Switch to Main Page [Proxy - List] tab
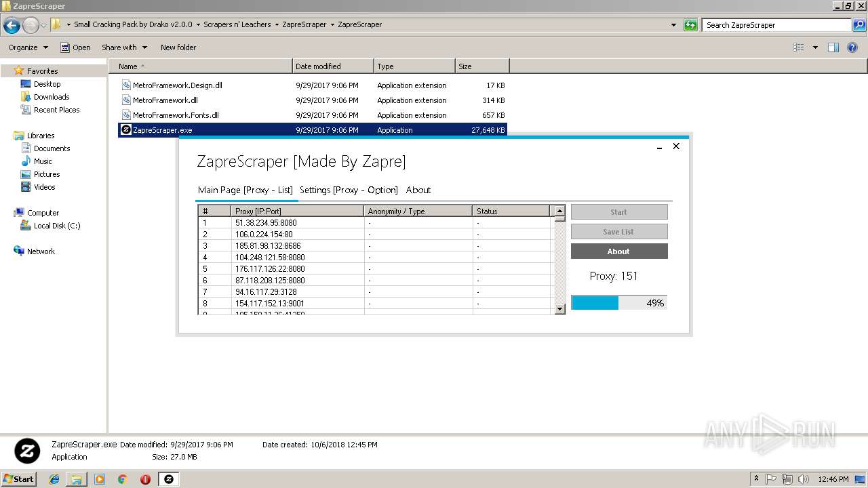Viewport: 868px width, 488px height. click(x=245, y=190)
